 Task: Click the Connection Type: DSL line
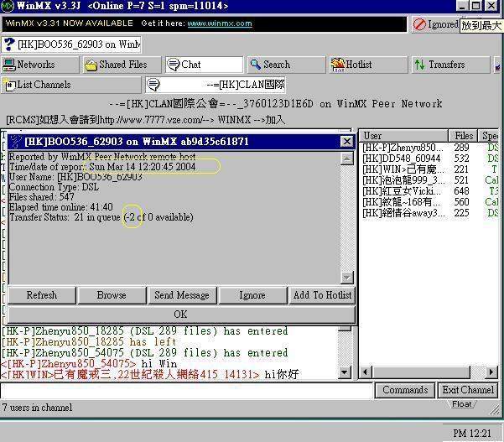coord(54,187)
